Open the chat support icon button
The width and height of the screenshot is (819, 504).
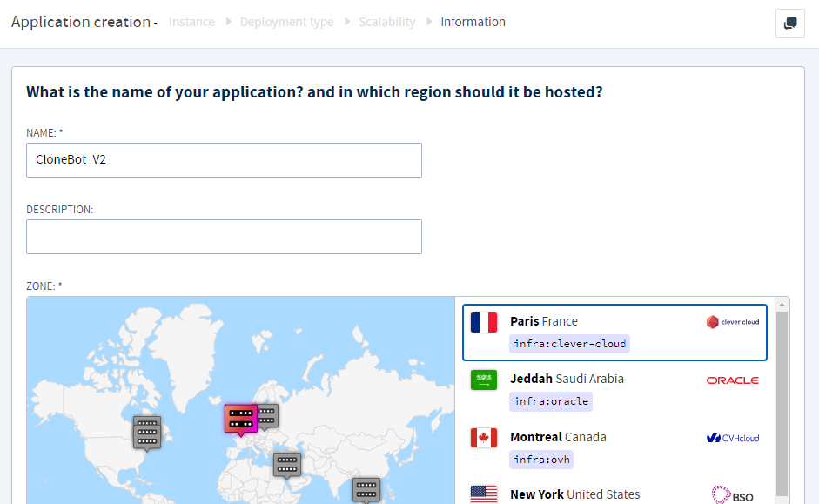(x=789, y=24)
